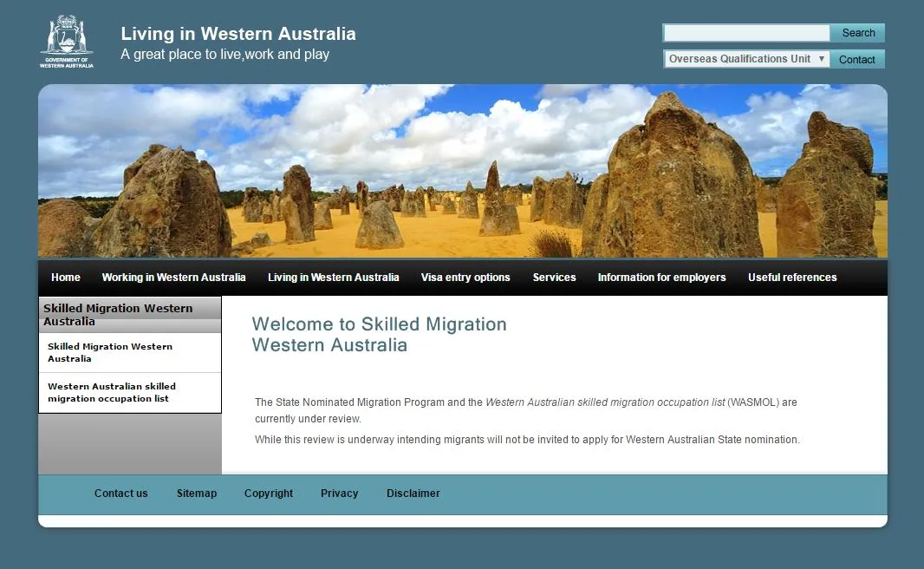Image resolution: width=924 pixels, height=569 pixels.
Task: Click the italic Western Australian skilled migration occupation list text
Action: (605, 402)
